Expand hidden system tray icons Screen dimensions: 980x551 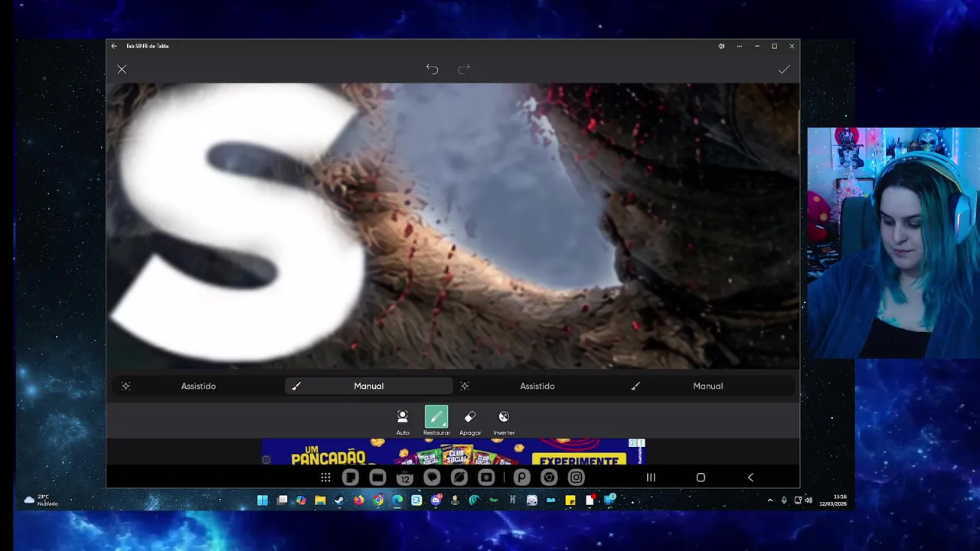[x=769, y=500]
